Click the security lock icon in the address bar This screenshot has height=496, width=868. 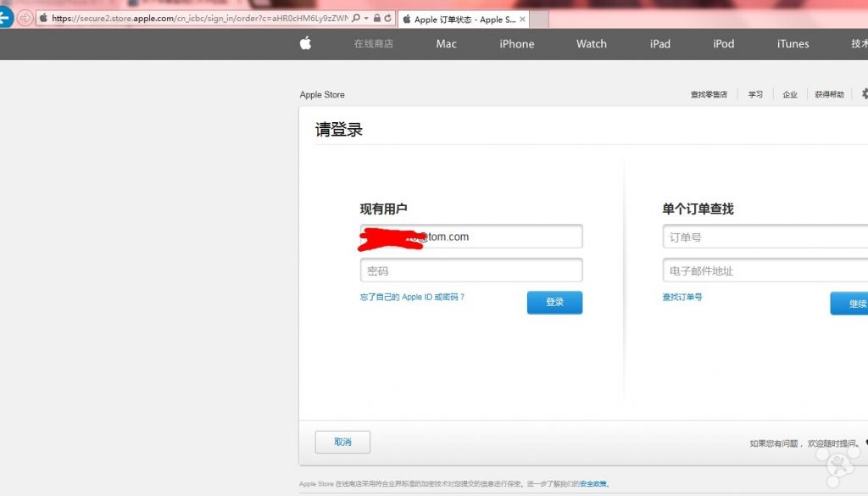376,18
